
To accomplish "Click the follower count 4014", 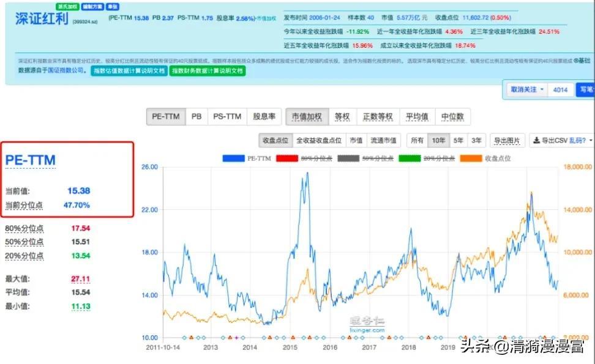I will point(560,90).
